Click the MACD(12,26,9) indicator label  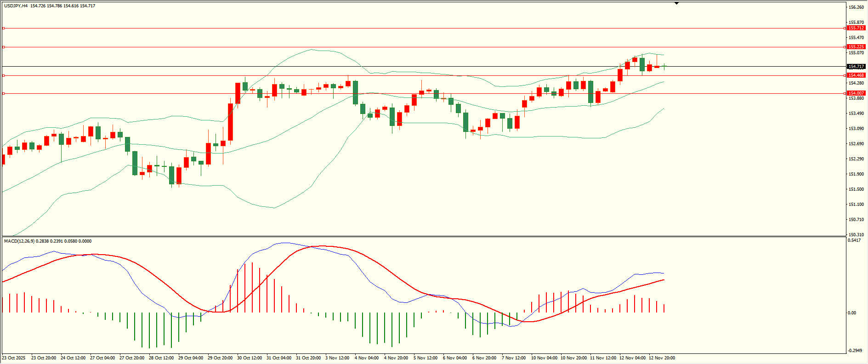coord(19,241)
